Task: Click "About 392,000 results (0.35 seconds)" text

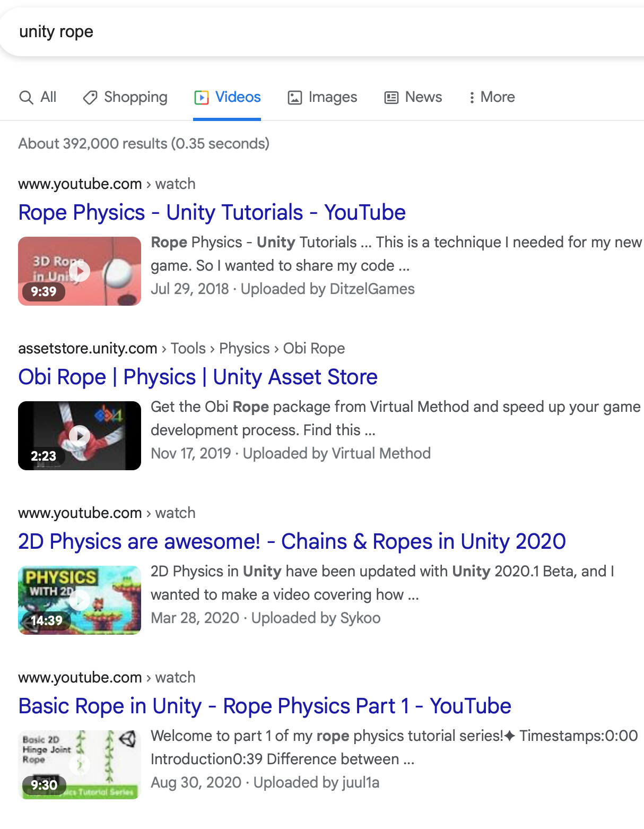Action: pos(144,144)
